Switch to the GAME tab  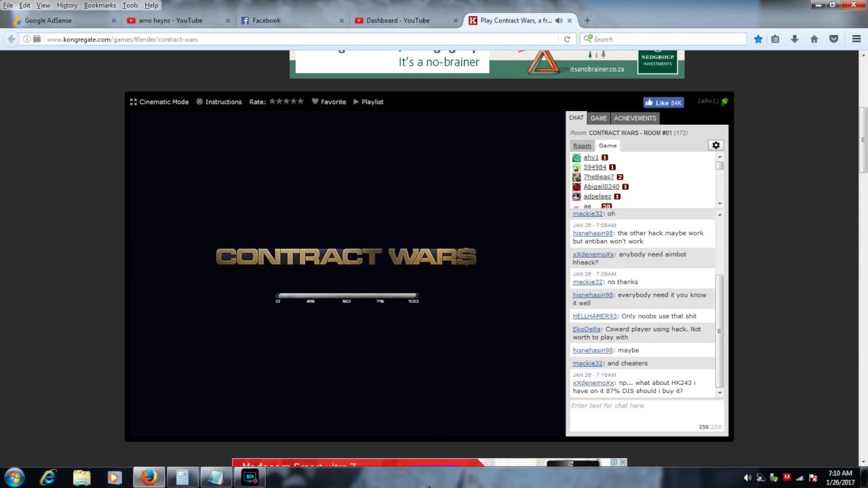click(x=598, y=118)
